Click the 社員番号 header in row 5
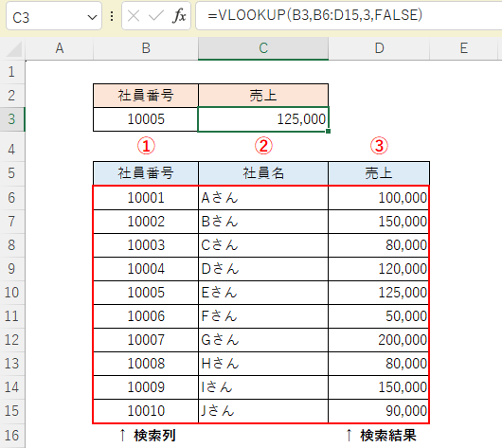The height and width of the screenshot is (448, 502). 146,173
